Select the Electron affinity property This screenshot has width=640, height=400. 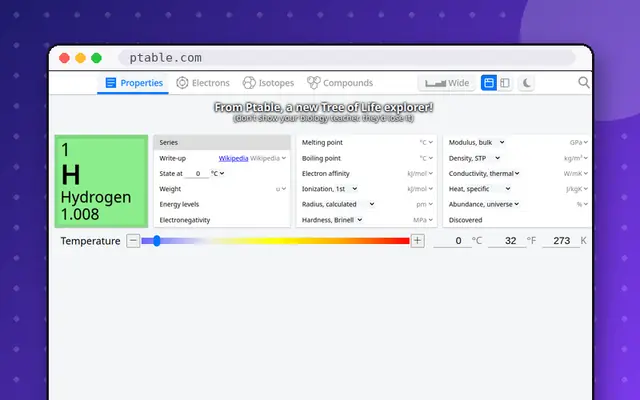pos(326,173)
